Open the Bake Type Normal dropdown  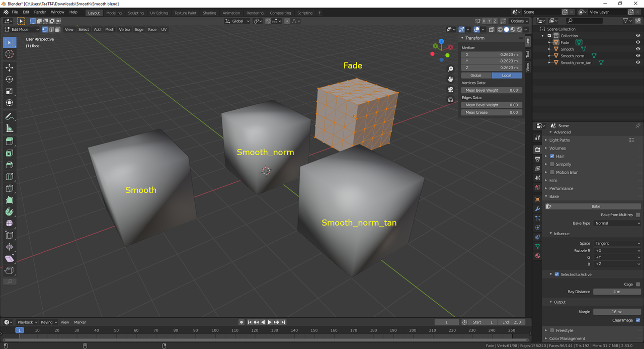[617, 223]
